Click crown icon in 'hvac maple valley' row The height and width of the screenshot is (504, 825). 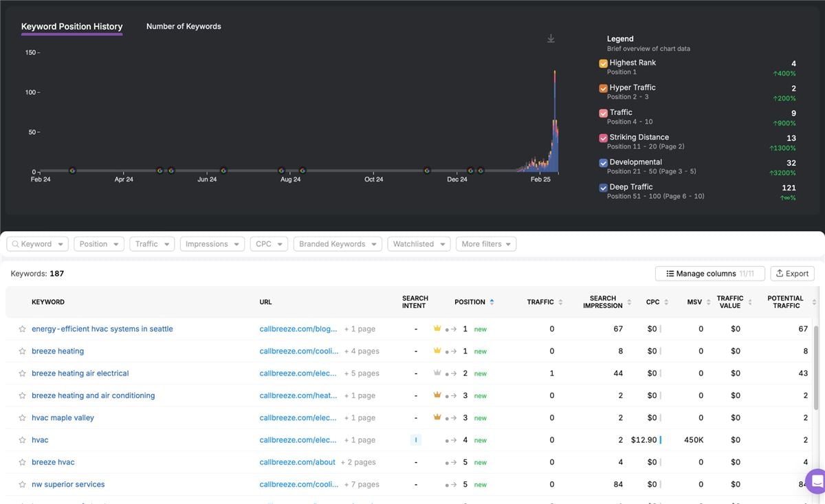[x=437, y=417]
